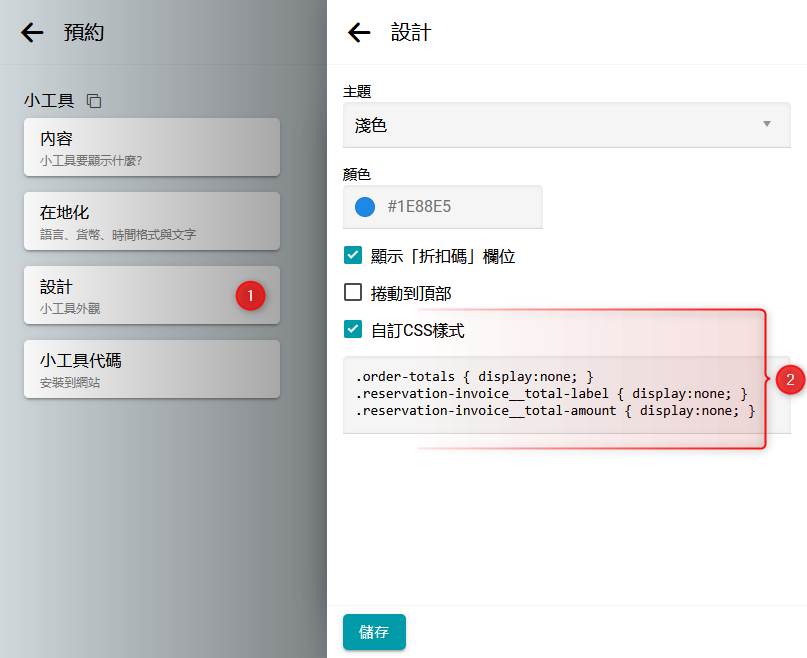Viewport: 807px width, 658px height.
Task: Click the back arrow beside 預約
Action: (x=33, y=33)
